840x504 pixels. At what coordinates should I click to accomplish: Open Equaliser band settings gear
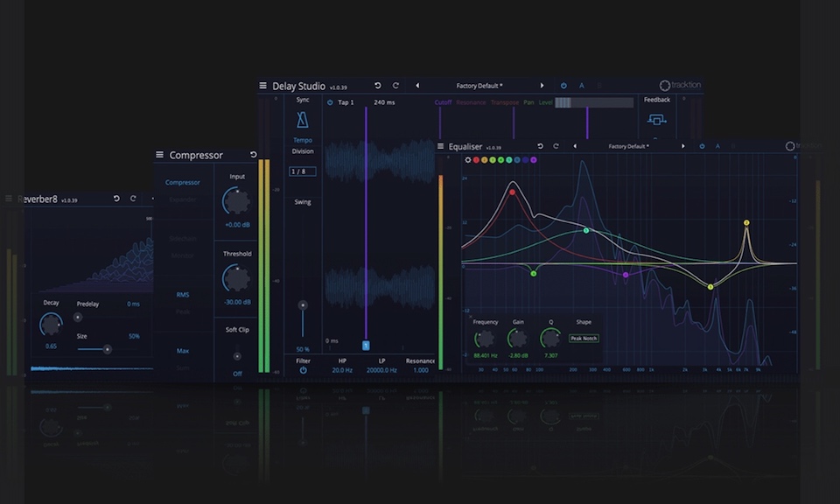(467, 160)
